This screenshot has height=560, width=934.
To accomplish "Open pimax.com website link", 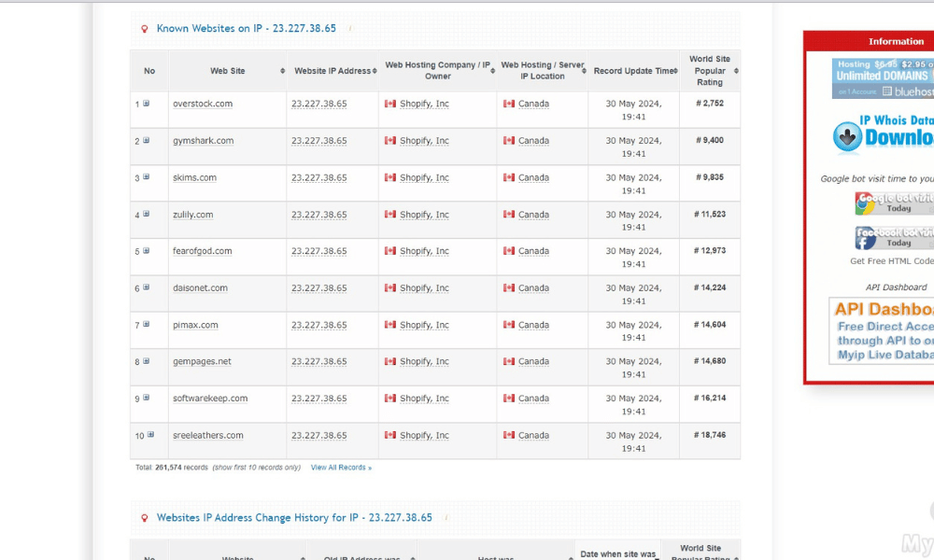I will pos(195,325).
